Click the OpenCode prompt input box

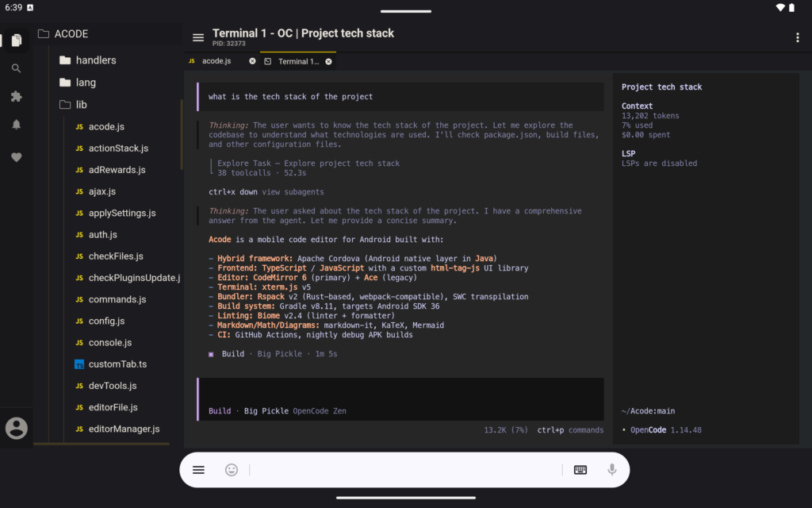pos(400,399)
